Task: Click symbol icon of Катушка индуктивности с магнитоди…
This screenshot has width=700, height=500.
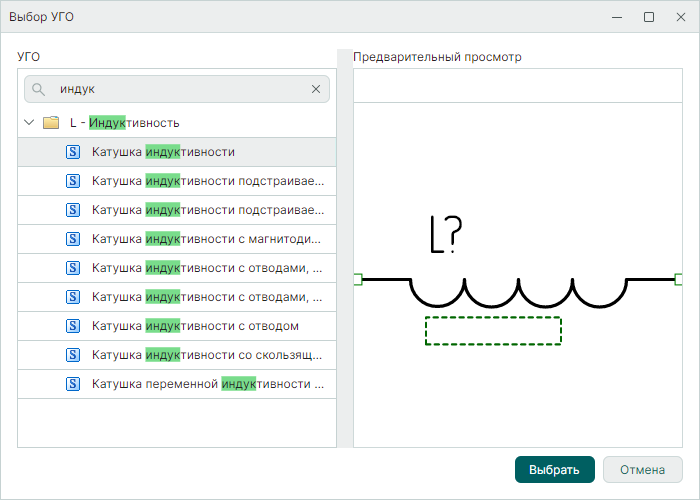Action: click(x=72, y=239)
